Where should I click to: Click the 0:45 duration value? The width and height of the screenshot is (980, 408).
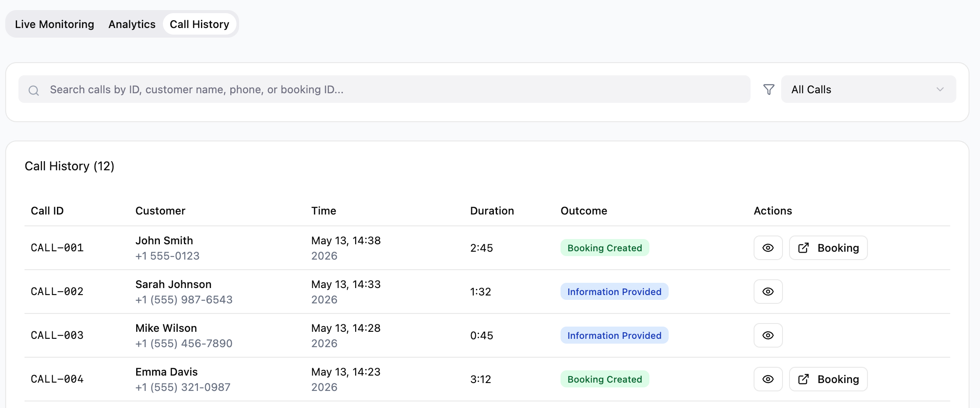pos(482,335)
